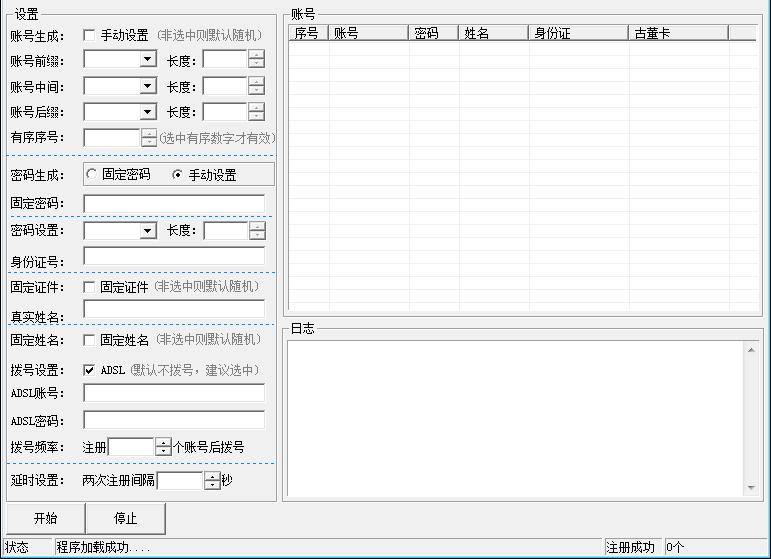Click the 账号 column header

[369, 33]
